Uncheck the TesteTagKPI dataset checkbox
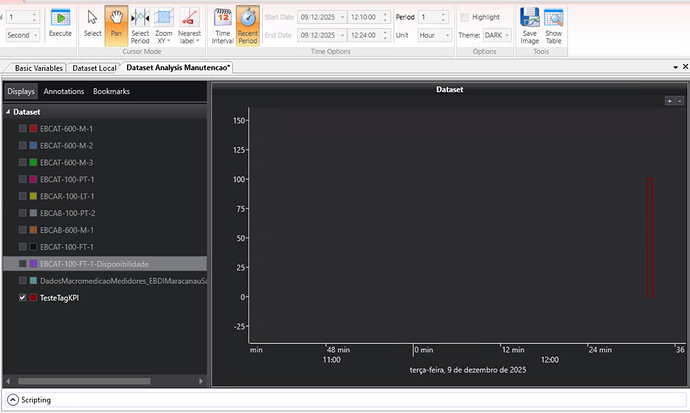Viewport: 690px width, 413px height. 23,298
